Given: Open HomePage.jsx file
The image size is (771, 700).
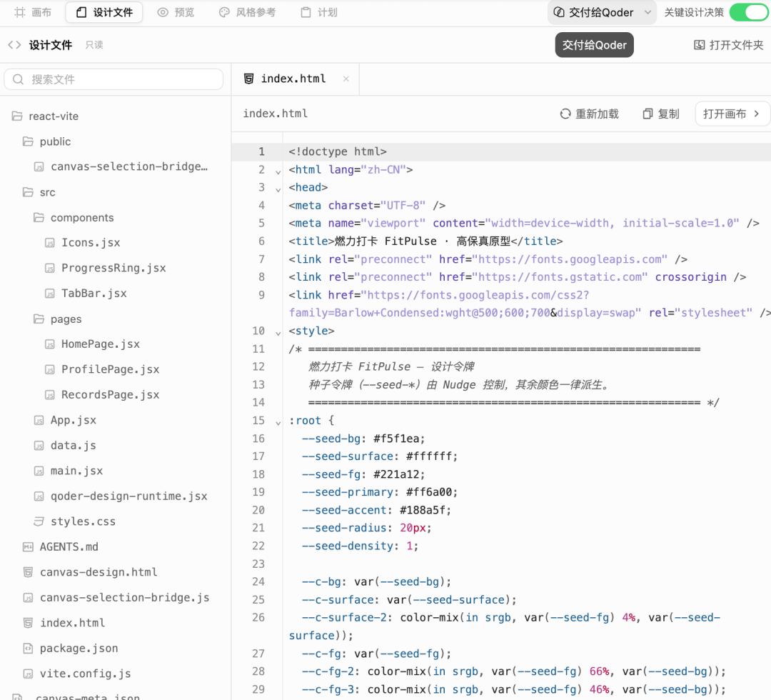Looking at the screenshot, I should (92, 344).
